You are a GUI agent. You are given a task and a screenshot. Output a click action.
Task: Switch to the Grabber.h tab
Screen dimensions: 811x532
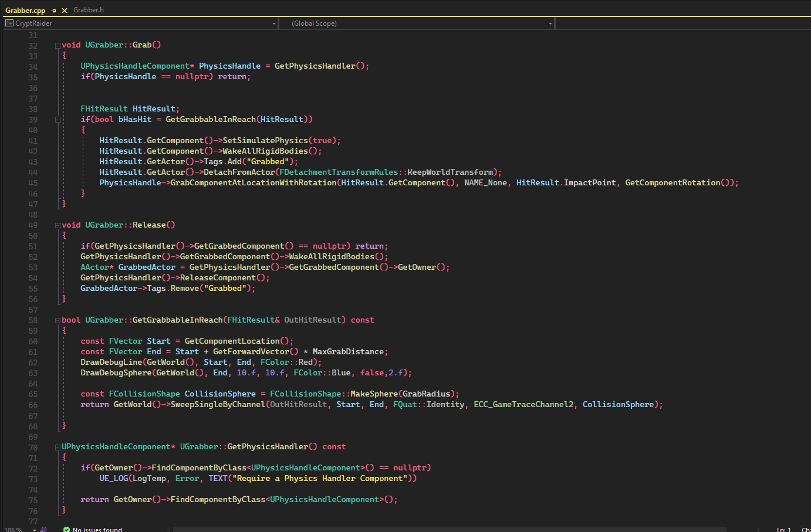(89, 10)
